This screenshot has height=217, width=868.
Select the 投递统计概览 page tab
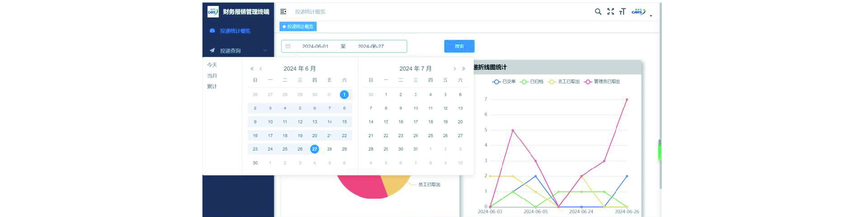tap(298, 27)
